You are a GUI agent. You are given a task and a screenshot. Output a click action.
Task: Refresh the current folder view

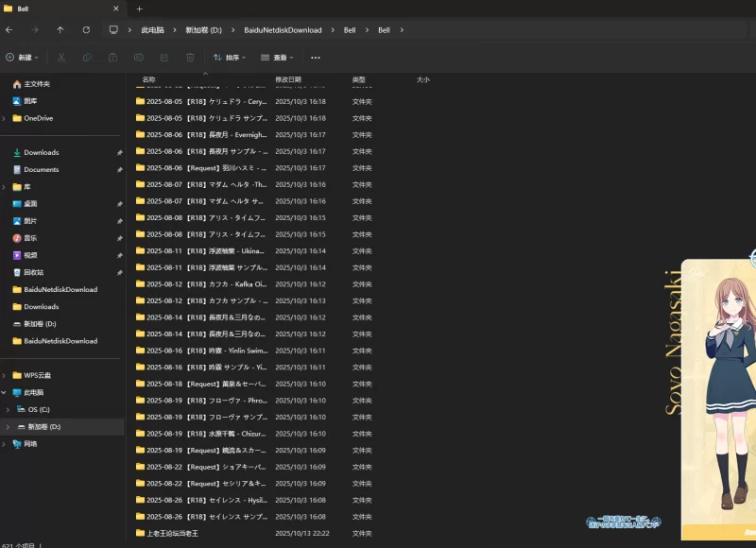86,29
